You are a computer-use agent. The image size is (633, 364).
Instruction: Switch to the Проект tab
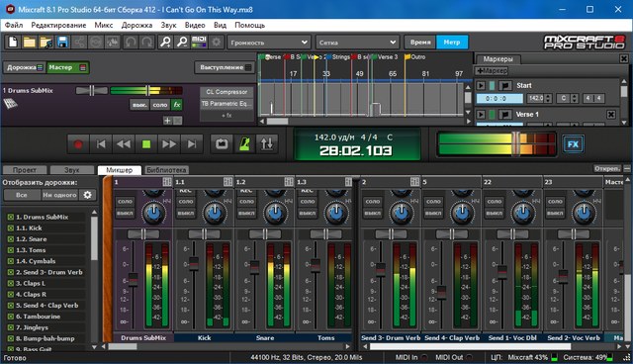coord(24,170)
